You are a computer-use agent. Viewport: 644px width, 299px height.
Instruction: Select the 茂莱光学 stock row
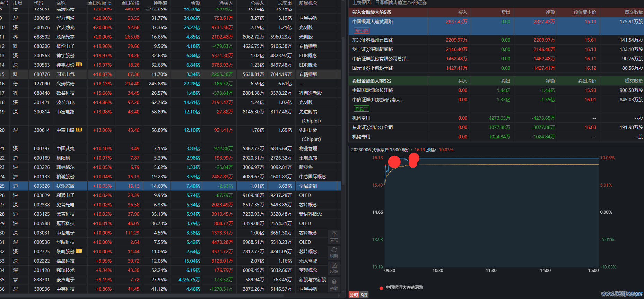171,37
